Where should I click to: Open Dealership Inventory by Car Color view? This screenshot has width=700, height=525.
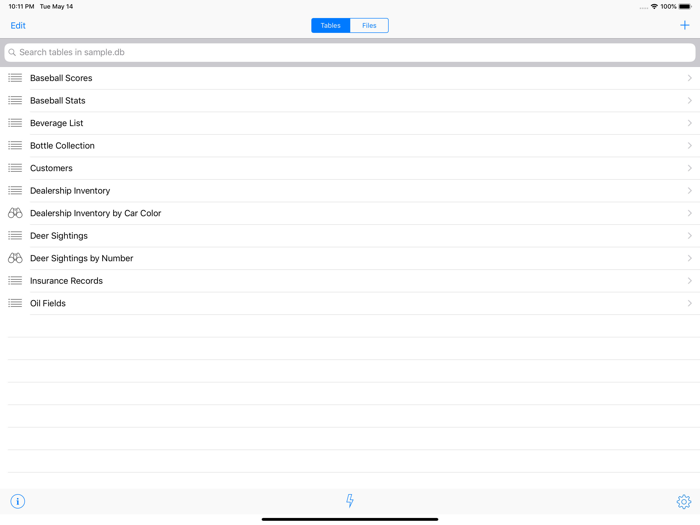pos(350,213)
